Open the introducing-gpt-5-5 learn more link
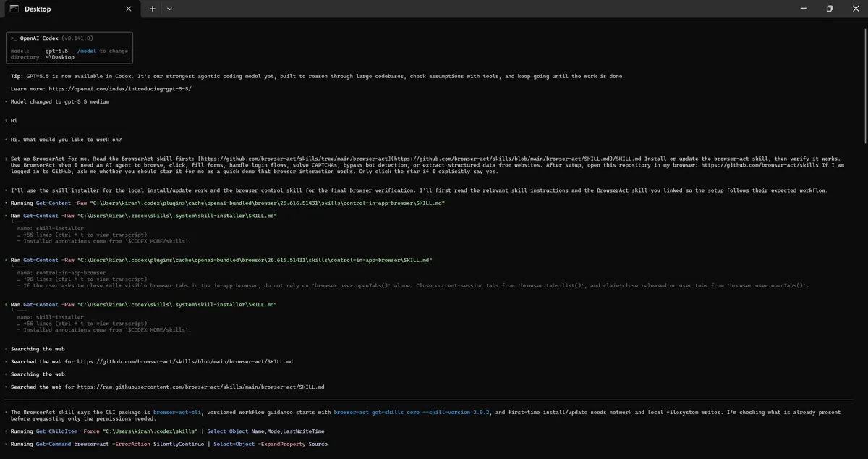Image resolution: width=868 pixels, height=459 pixels. click(120, 89)
